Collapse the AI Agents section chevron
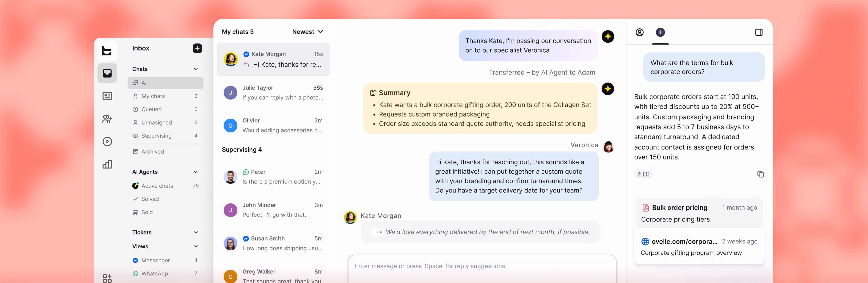This screenshot has height=283, width=868. tap(196, 172)
